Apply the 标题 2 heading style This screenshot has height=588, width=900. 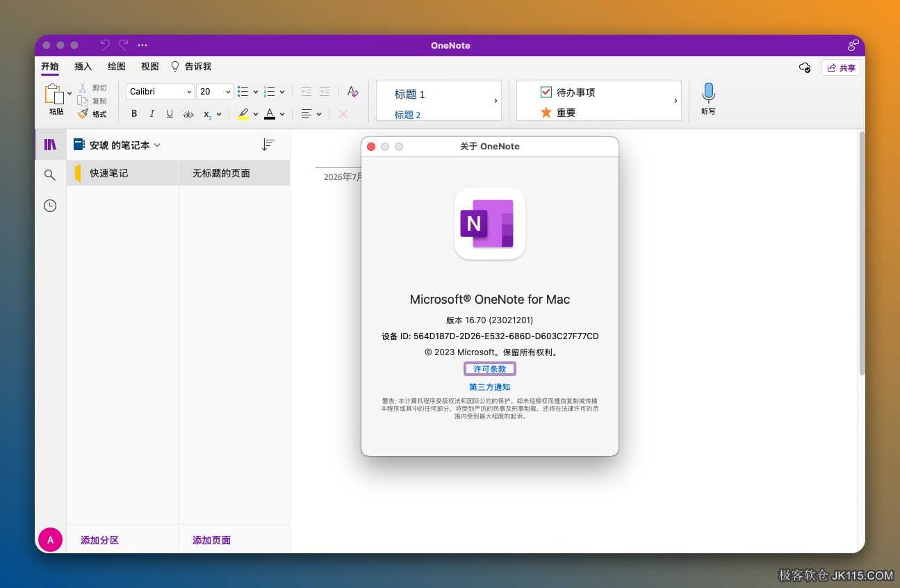(408, 115)
